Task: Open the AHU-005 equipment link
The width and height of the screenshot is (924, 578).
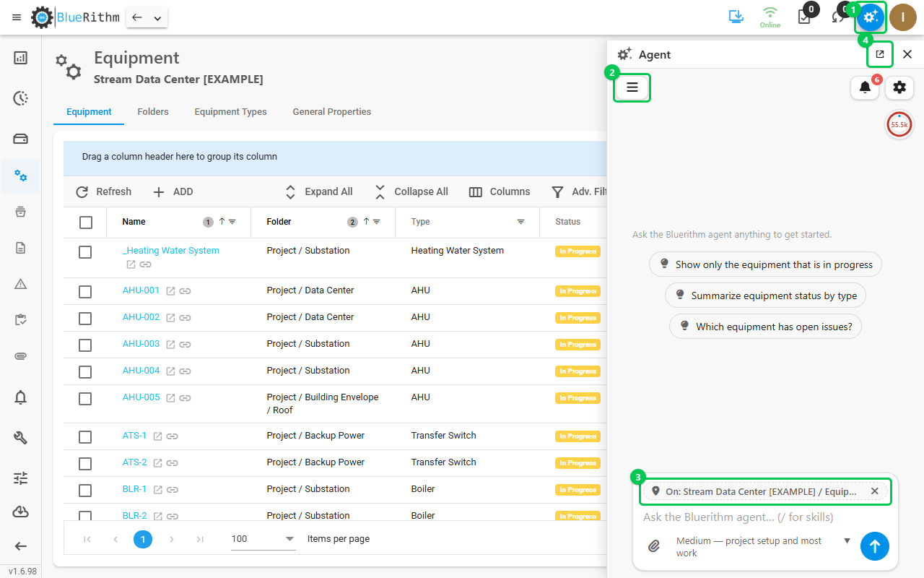Action: [141, 397]
